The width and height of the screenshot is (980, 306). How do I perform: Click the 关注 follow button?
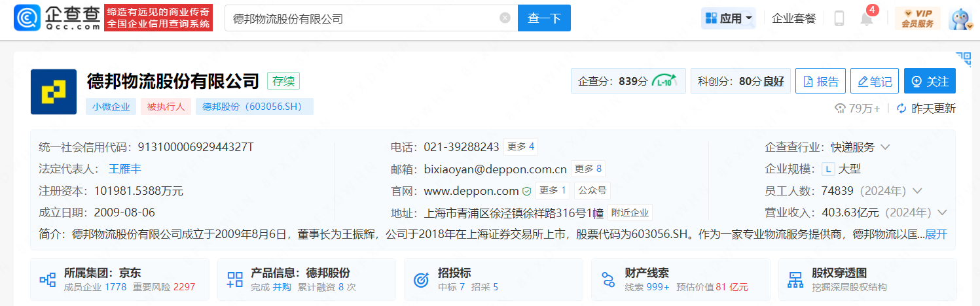pos(930,81)
